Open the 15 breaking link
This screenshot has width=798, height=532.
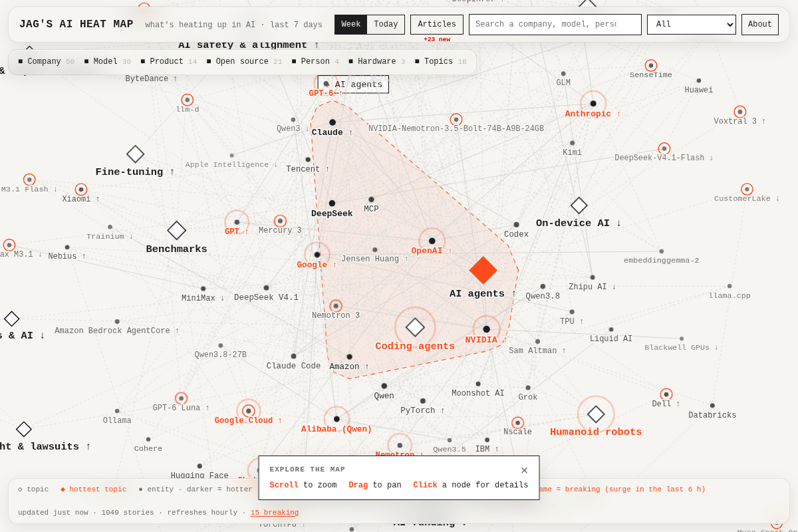coord(275,513)
